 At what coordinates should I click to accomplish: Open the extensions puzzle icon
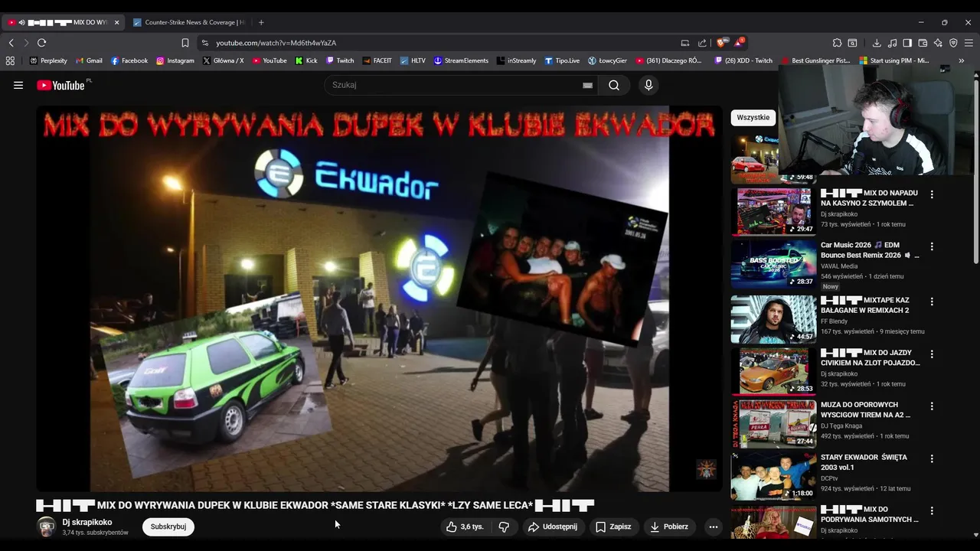(837, 43)
